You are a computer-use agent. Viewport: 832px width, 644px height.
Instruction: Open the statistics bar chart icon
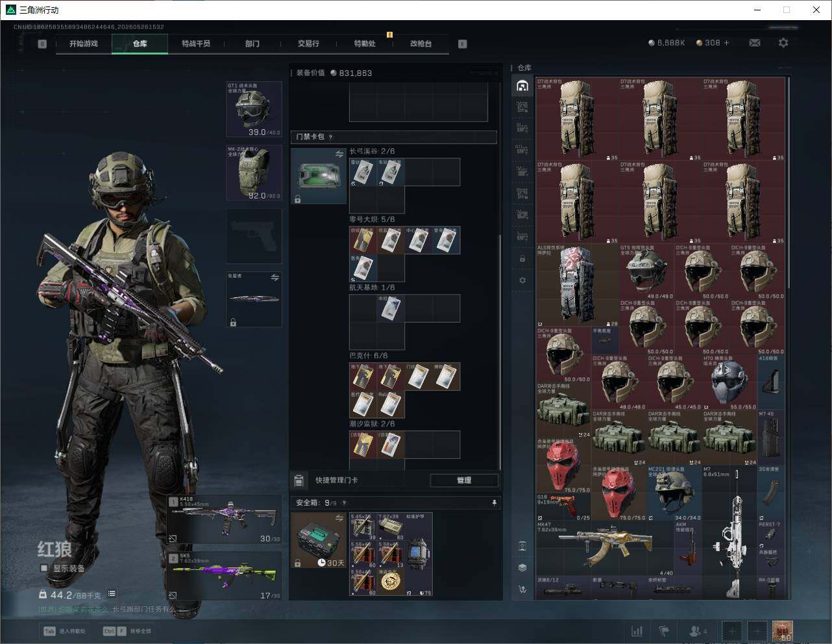pyautogui.click(x=637, y=630)
